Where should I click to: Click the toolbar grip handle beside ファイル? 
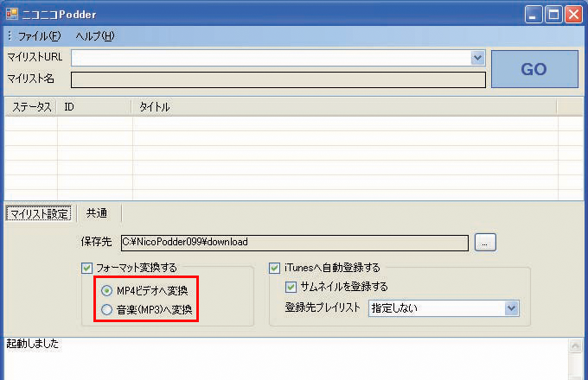(10, 36)
